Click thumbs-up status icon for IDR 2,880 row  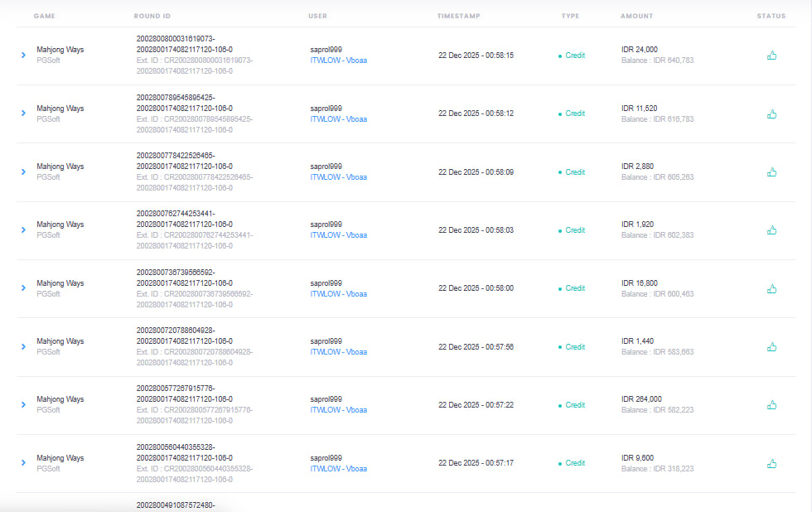[771, 171]
